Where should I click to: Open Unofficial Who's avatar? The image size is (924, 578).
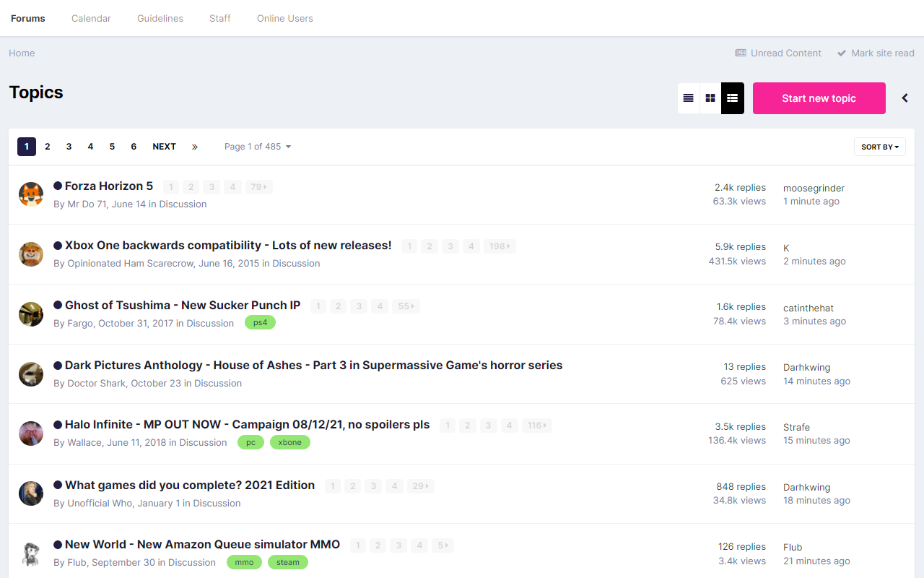point(31,493)
